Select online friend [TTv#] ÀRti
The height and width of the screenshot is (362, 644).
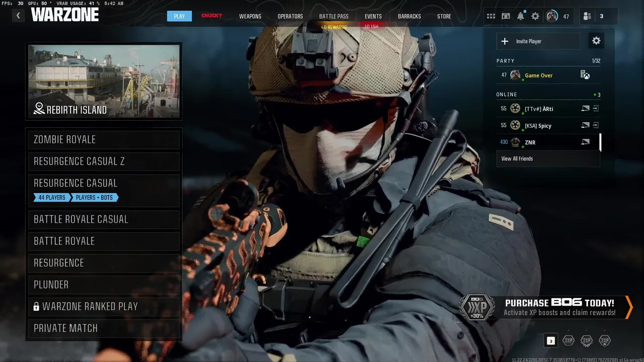click(x=548, y=109)
